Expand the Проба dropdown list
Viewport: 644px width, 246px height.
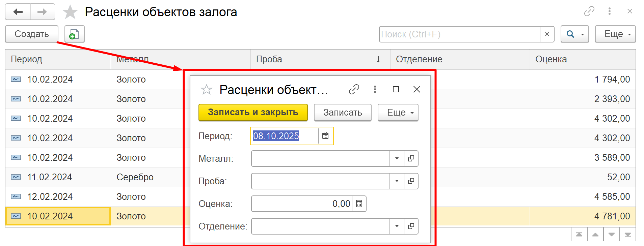point(397,181)
